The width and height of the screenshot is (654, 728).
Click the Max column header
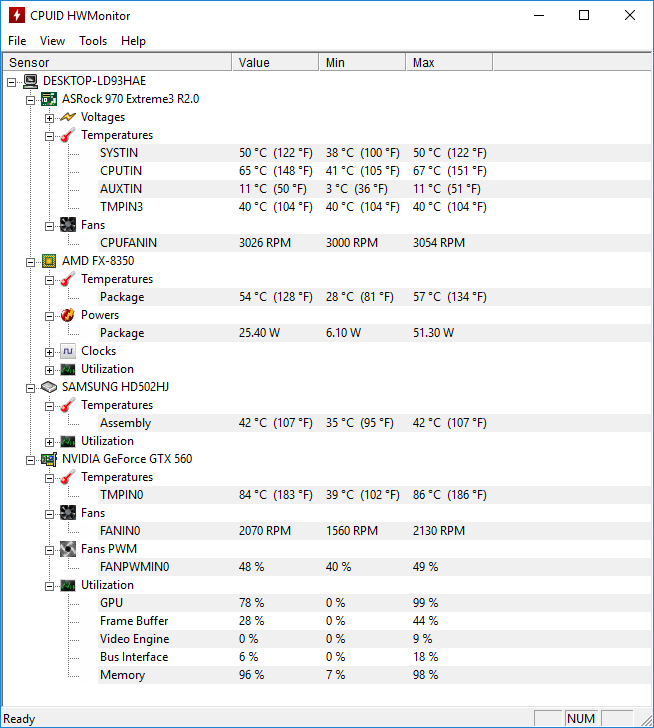(x=449, y=62)
